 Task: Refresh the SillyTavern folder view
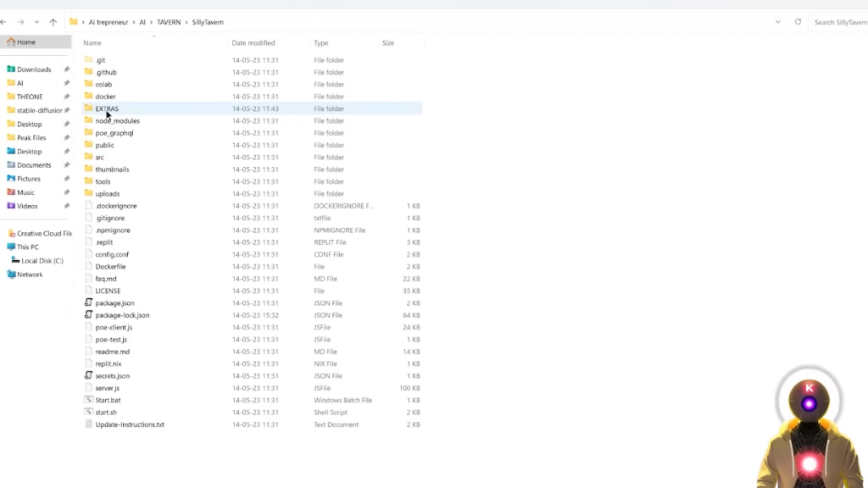[x=798, y=22]
